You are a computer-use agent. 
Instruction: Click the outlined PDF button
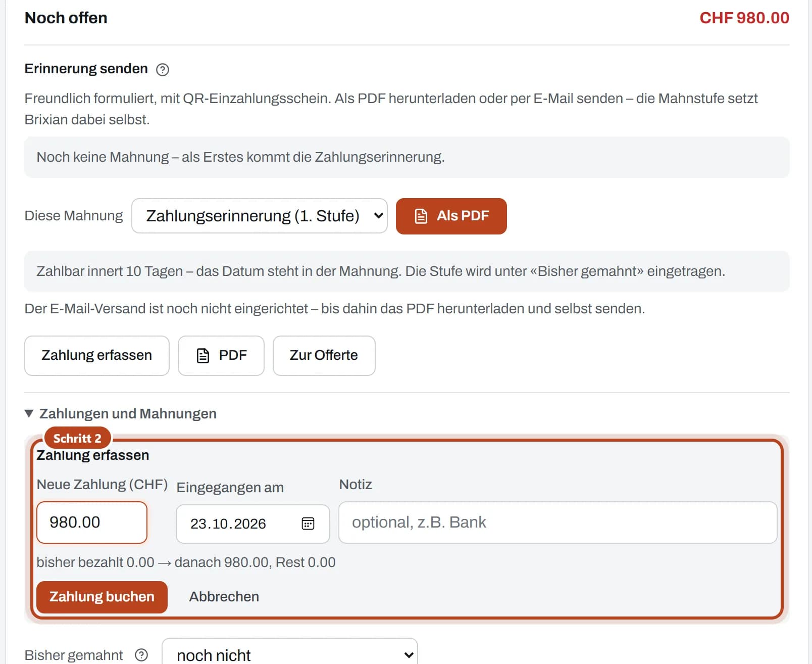click(x=221, y=356)
